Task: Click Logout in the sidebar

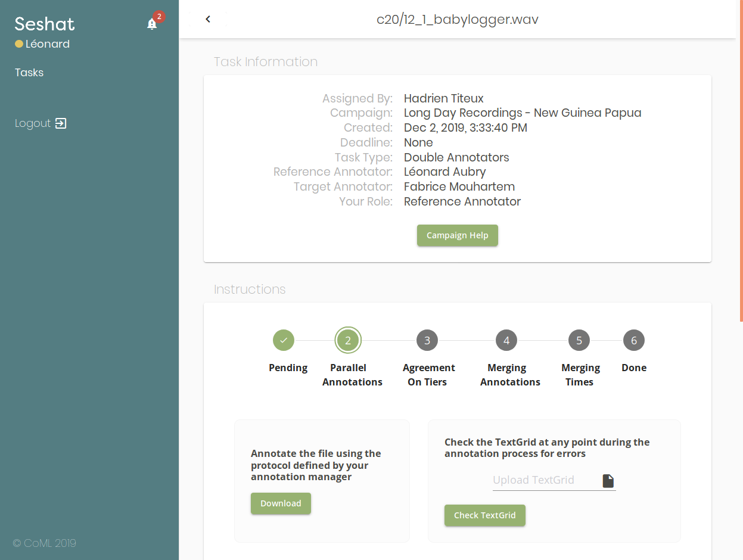Action: [x=33, y=123]
